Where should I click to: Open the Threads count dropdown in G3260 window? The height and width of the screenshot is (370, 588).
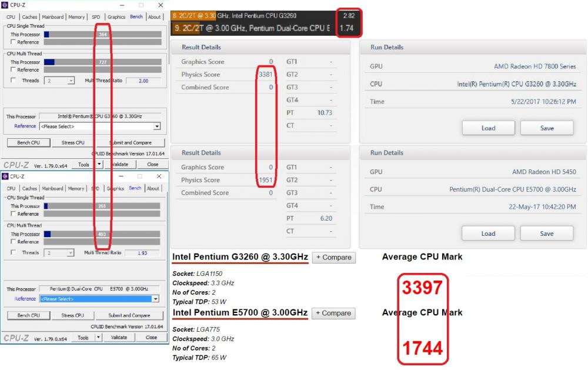point(59,81)
